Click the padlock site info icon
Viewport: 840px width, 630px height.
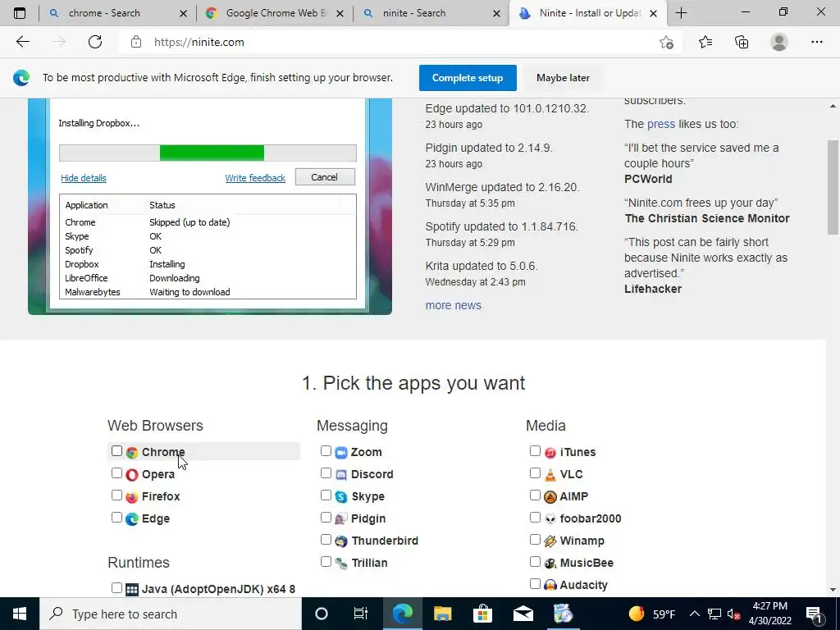pos(136,42)
